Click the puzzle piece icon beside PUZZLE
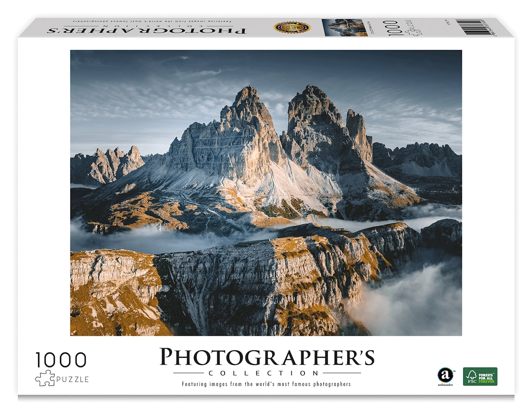 (x=45, y=378)
